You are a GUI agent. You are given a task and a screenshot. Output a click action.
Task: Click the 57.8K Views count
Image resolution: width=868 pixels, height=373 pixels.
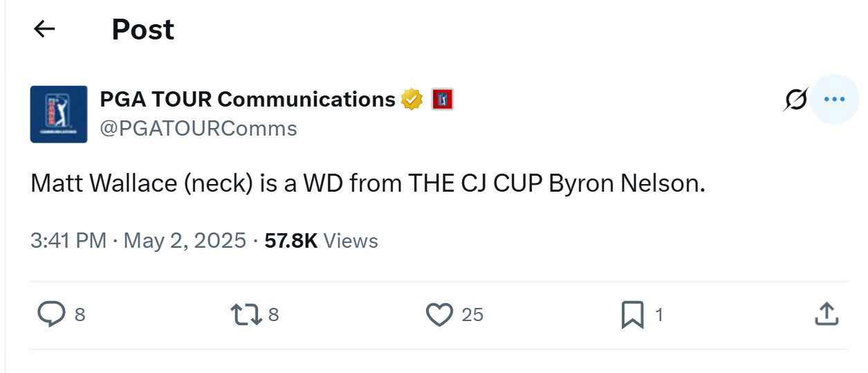click(321, 241)
